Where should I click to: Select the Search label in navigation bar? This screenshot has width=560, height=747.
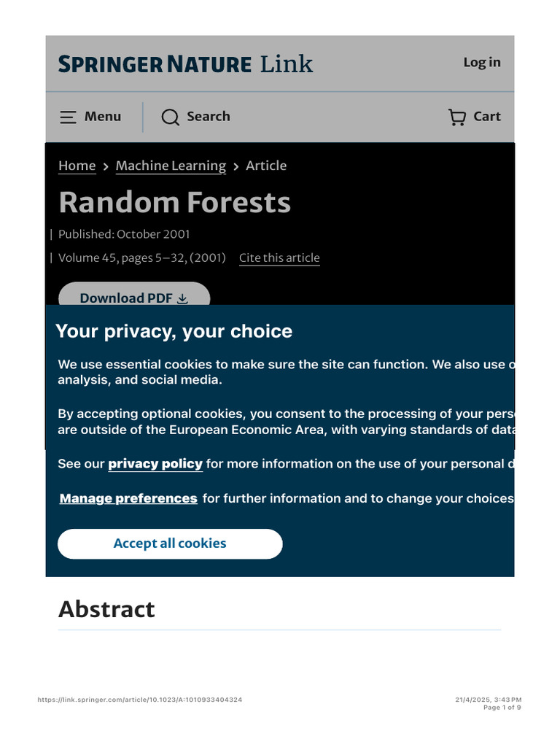208,117
